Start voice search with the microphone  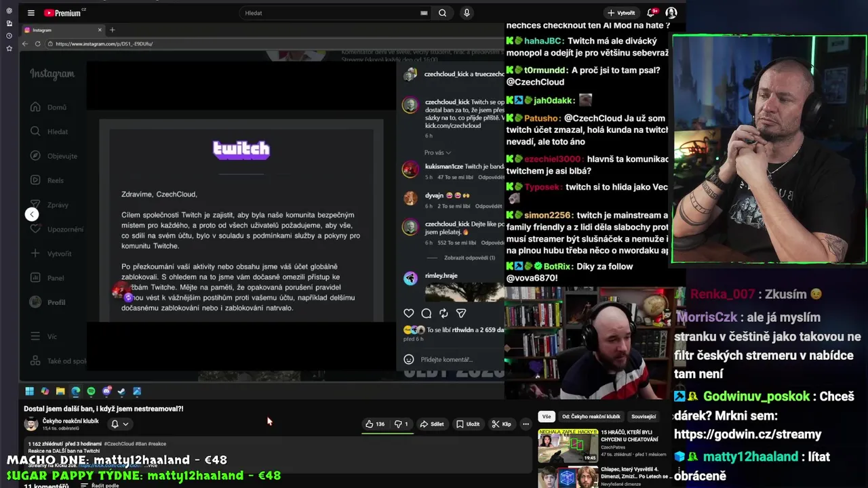coord(467,13)
